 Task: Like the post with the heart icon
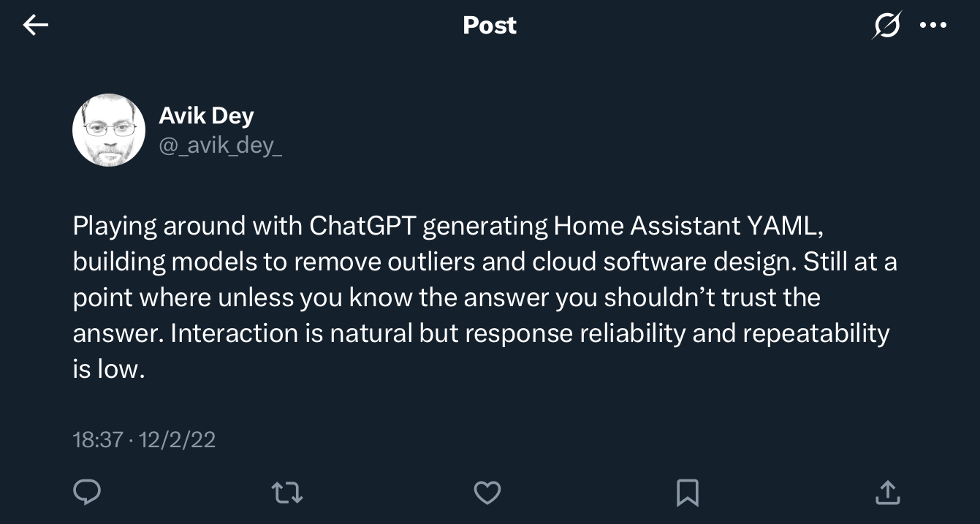(487, 492)
